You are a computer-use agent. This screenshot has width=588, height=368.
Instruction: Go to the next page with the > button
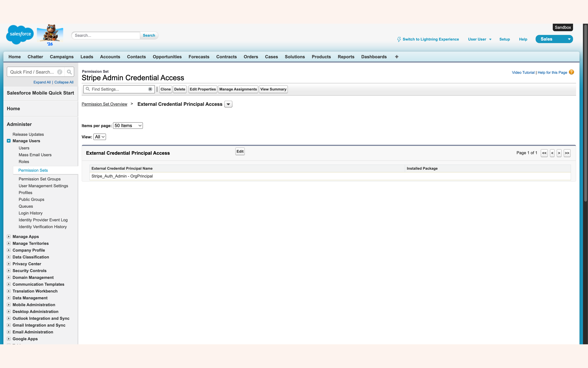[x=559, y=153]
